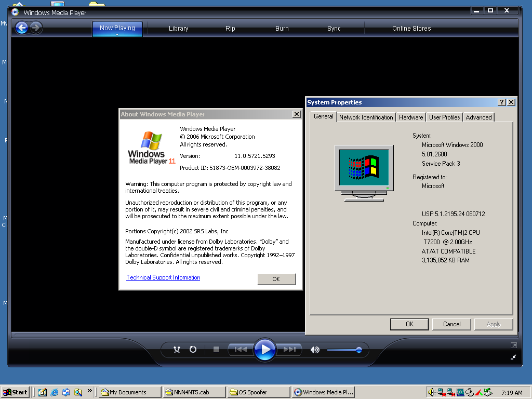
Task: Open the Start menu
Action: point(15,392)
